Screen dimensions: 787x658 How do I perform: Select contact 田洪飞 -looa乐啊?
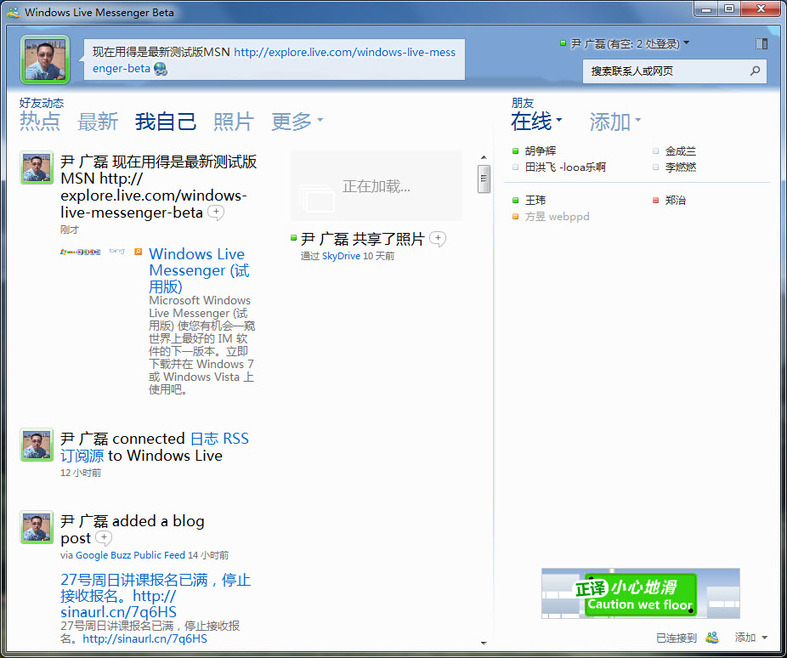559,167
